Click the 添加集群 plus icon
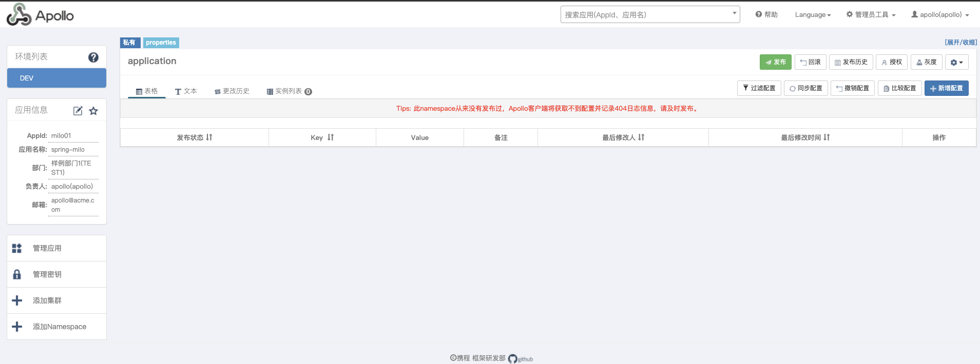 tap(17, 300)
